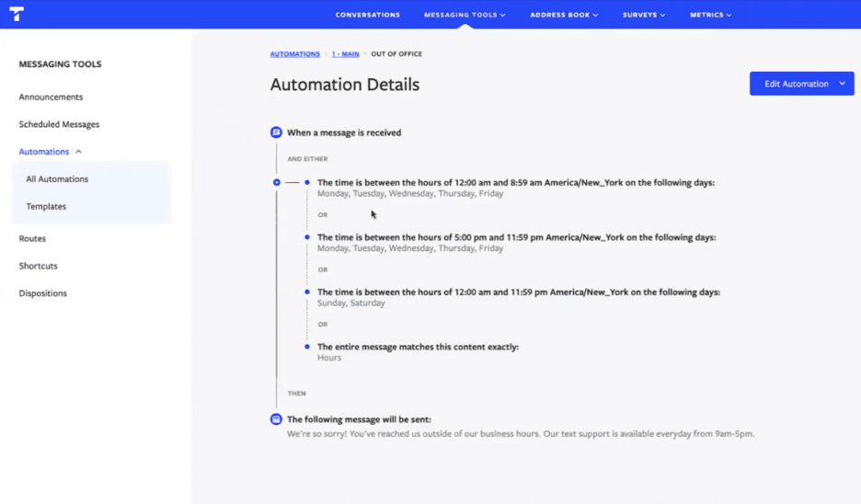Open Announcements in the sidebar
Image resolution: width=861 pixels, height=504 pixels.
point(51,97)
